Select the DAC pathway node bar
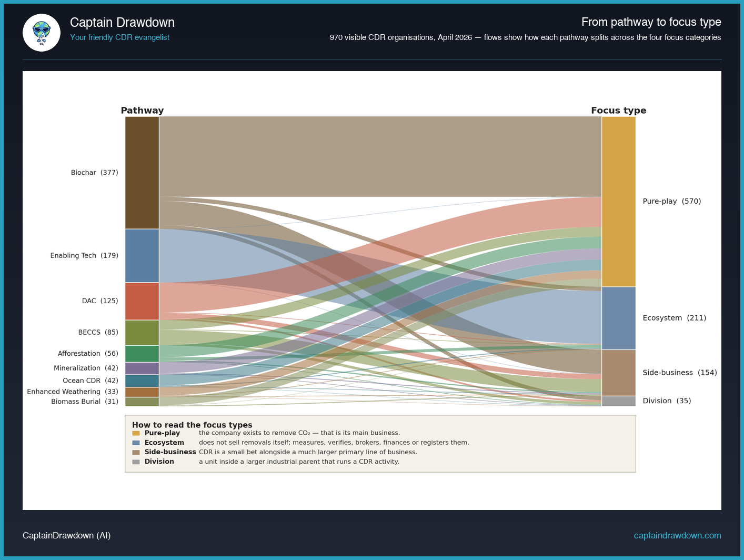The height and width of the screenshot is (560, 744). 142,301
